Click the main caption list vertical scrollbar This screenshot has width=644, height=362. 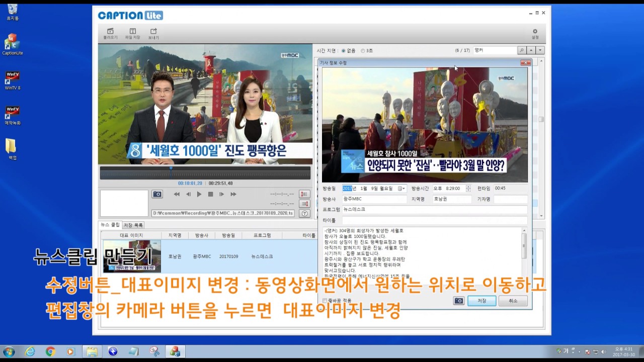point(541,138)
